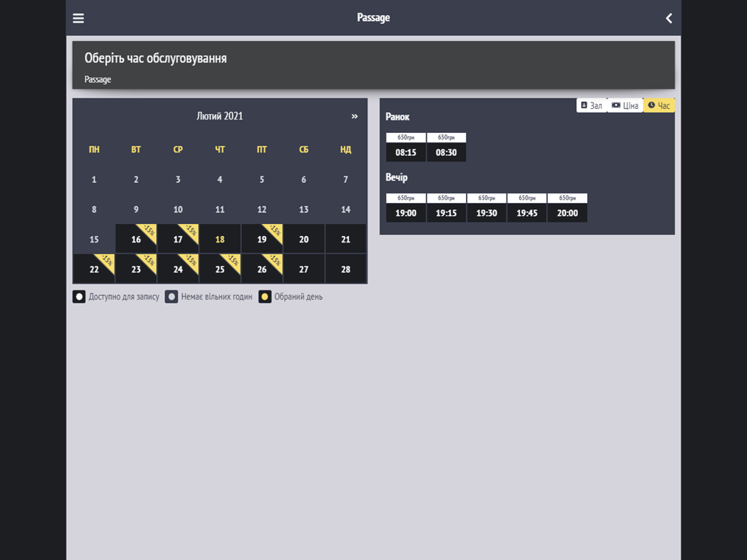Screen dimensions: 747x560
Task: Click unavailable date 14
Action: click(346, 209)
